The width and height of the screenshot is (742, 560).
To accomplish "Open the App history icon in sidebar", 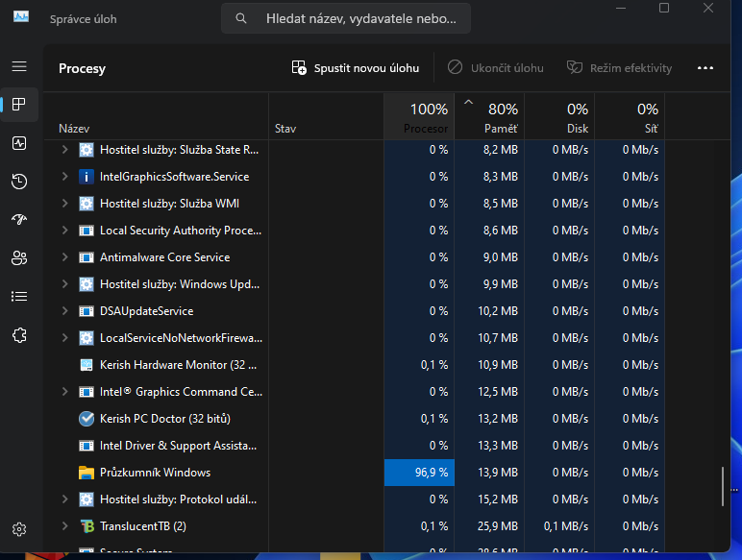I will pos(19,182).
